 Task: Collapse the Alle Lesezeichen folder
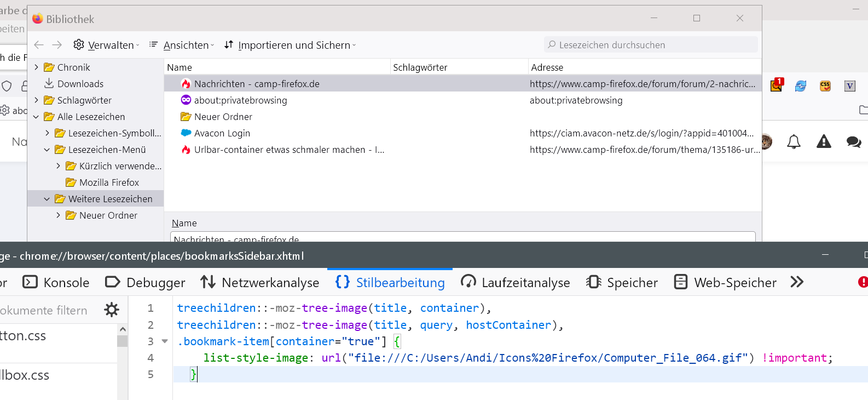[36, 117]
